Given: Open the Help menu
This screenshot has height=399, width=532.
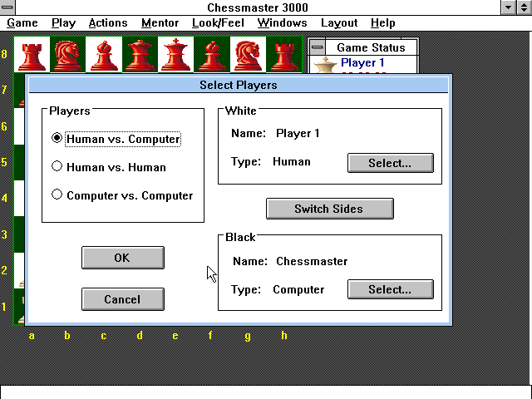Looking at the screenshot, I should tap(382, 23).
